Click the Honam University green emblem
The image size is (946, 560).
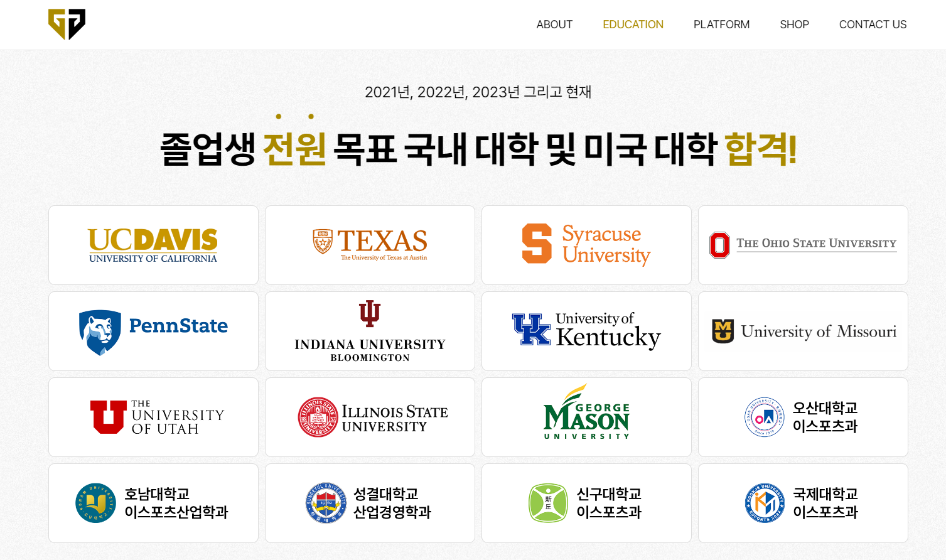(x=95, y=503)
